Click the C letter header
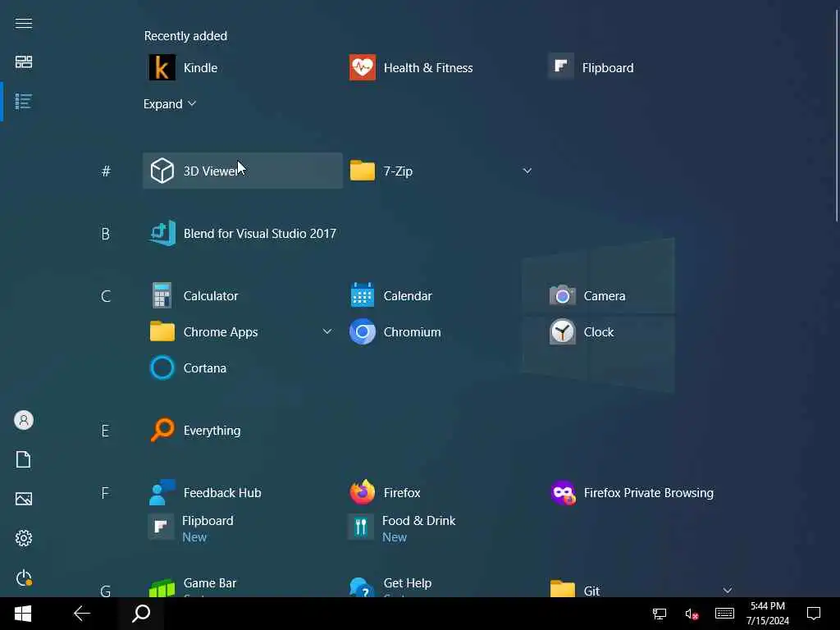This screenshot has height=630, width=840. click(x=106, y=295)
